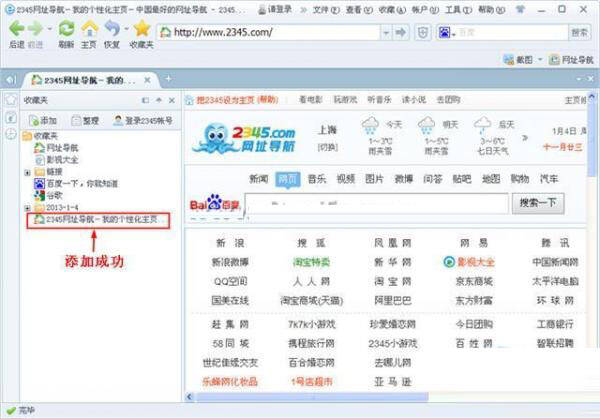Click the address bar URL field
Image resolution: width=600 pixels, height=419 pixels.
click(269, 33)
